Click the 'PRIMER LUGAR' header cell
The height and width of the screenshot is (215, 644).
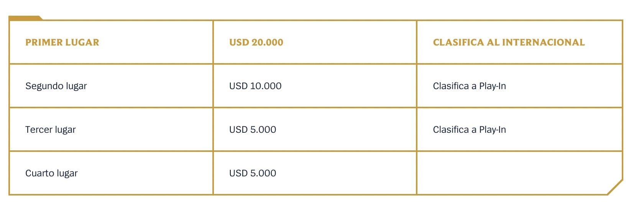coord(62,42)
